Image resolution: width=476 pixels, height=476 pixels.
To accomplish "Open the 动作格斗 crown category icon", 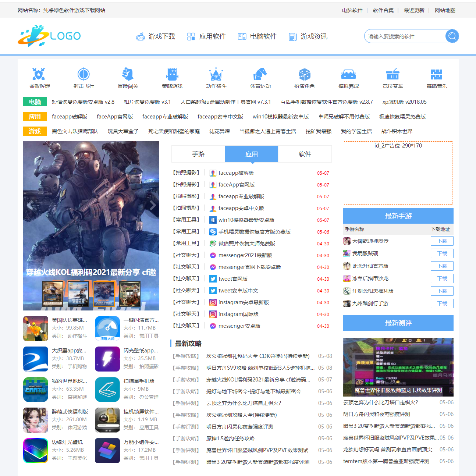I will click(x=216, y=74).
